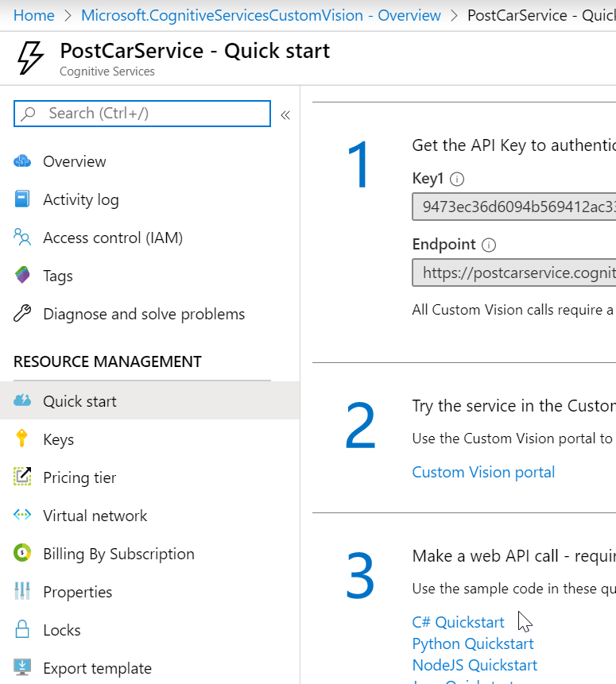Click the PostCarService - Quick start title
The image size is (616, 684).
click(195, 51)
